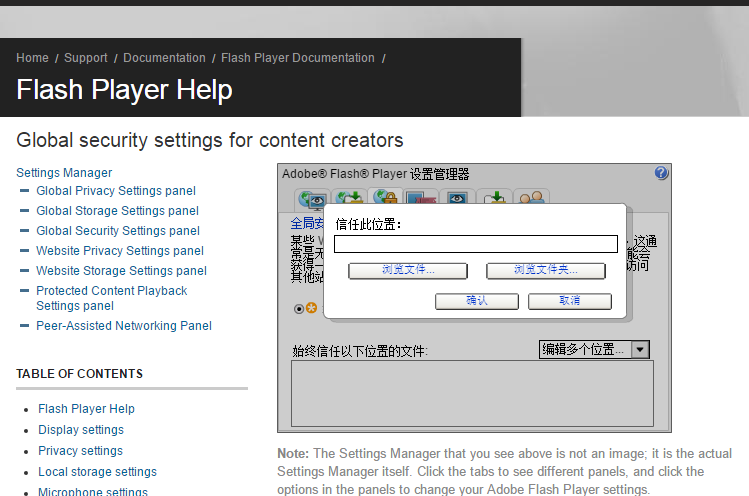
Task: Click the 全局安 panel heading text
Action: 307,223
